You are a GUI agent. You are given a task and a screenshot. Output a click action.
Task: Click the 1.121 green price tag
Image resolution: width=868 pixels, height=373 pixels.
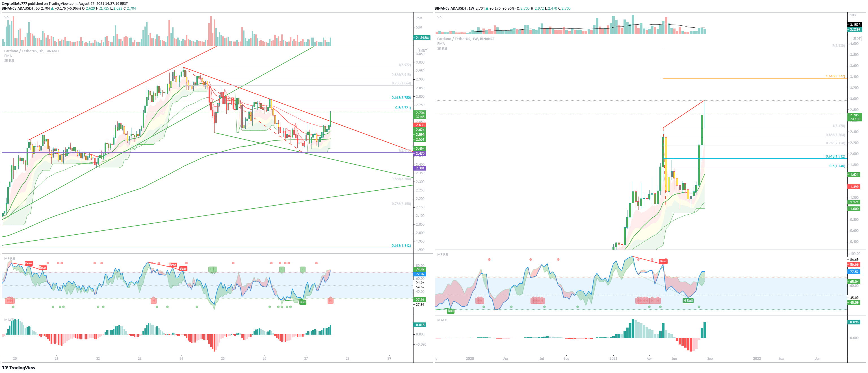tap(854, 202)
